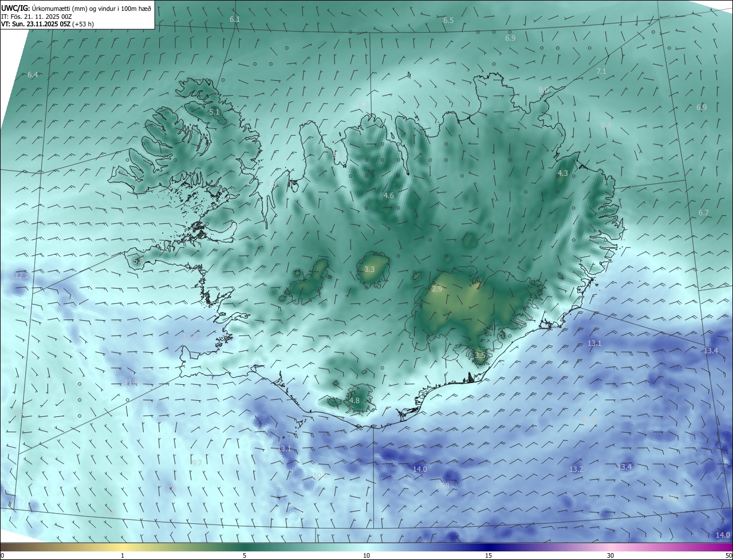Click the 30 tick on the color scale

pyautogui.click(x=610, y=555)
